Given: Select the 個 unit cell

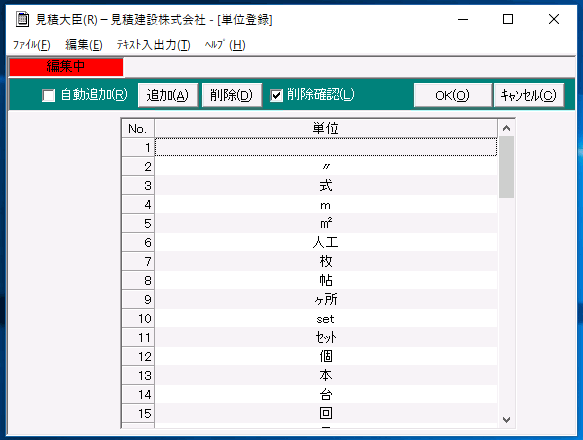Looking at the screenshot, I should (326, 356).
